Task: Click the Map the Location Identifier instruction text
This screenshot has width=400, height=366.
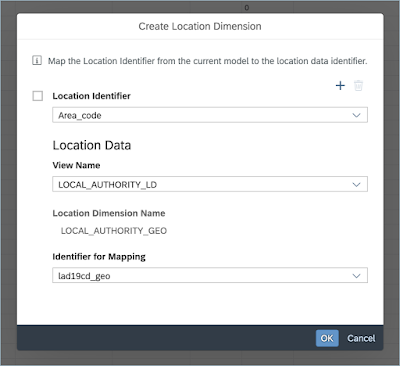Action: (207, 61)
